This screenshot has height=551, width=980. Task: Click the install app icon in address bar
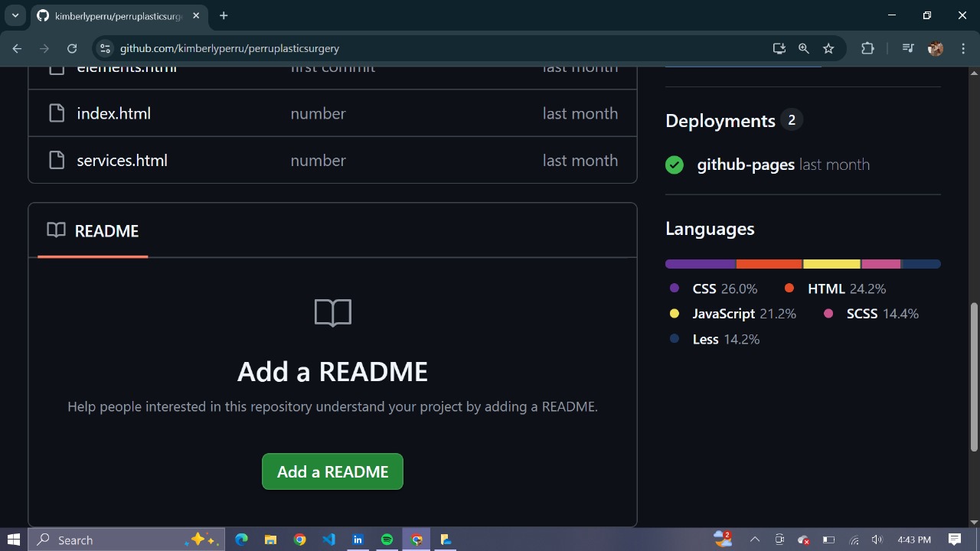click(x=779, y=48)
